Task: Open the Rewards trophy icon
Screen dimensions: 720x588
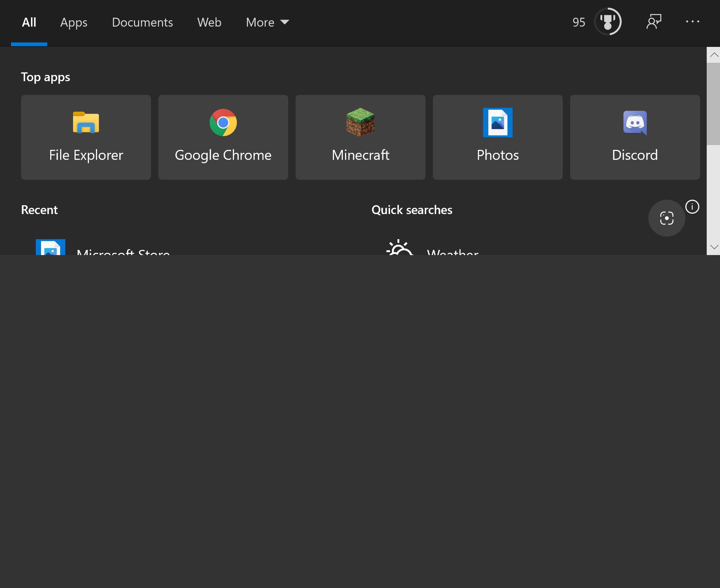Action: (x=608, y=22)
